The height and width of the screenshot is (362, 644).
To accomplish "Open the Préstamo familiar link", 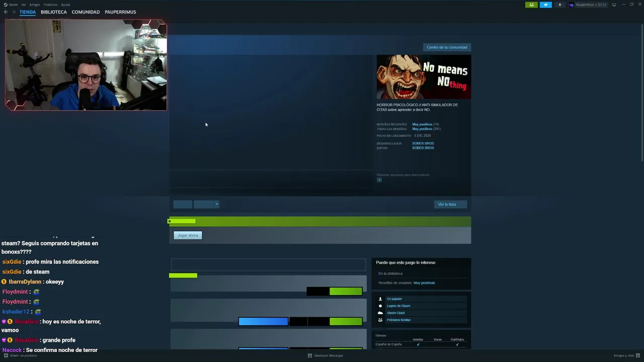I will point(398,320).
